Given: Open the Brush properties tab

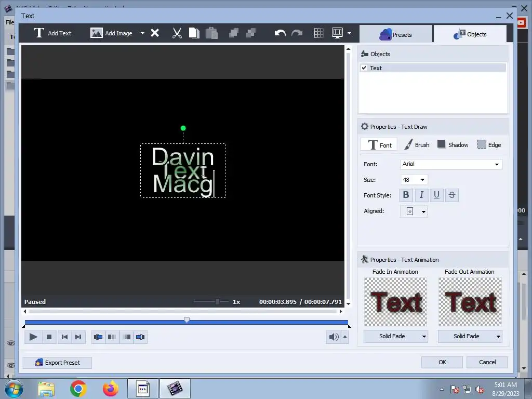Looking at the screenshot, I should 417,145.
